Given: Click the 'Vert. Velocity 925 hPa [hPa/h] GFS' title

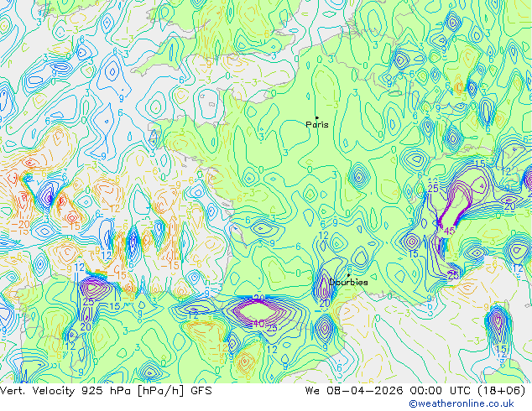Looking at the screenshot, I should (106, 391).
